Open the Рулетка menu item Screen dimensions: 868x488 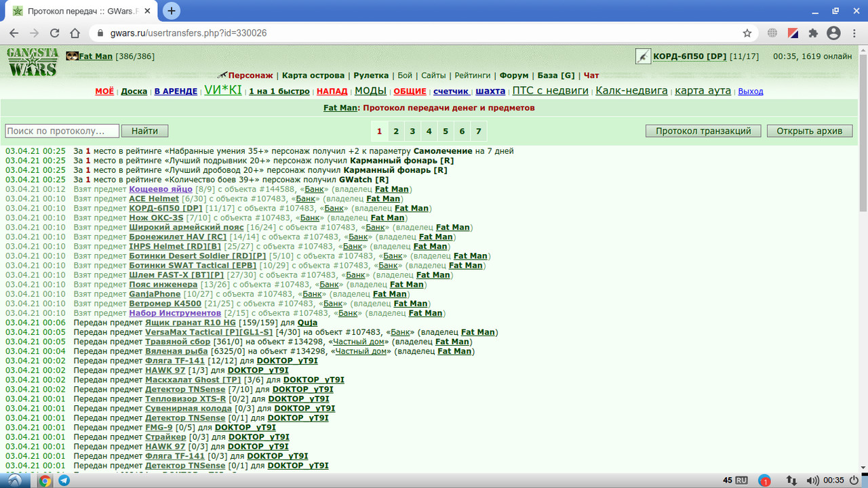pyautogui.click(x=371, y=75)
